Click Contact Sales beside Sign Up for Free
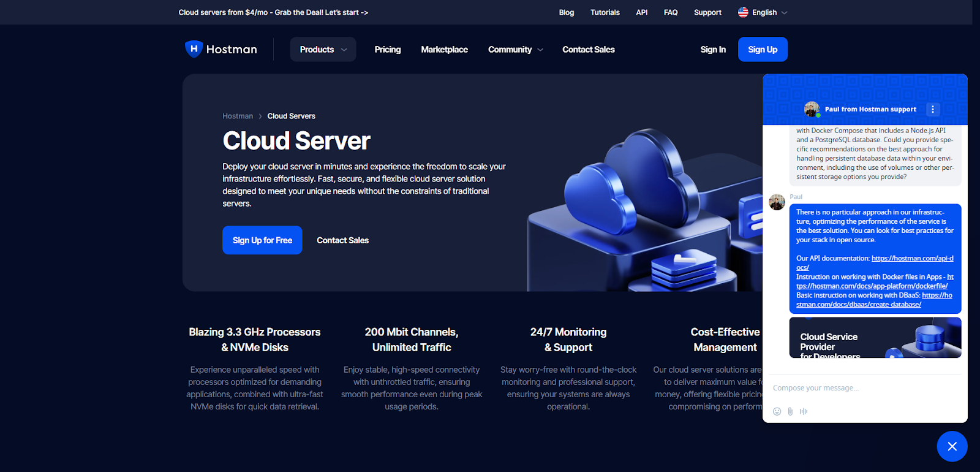Viewport: 980px width, 472px height. click(342, 240)
